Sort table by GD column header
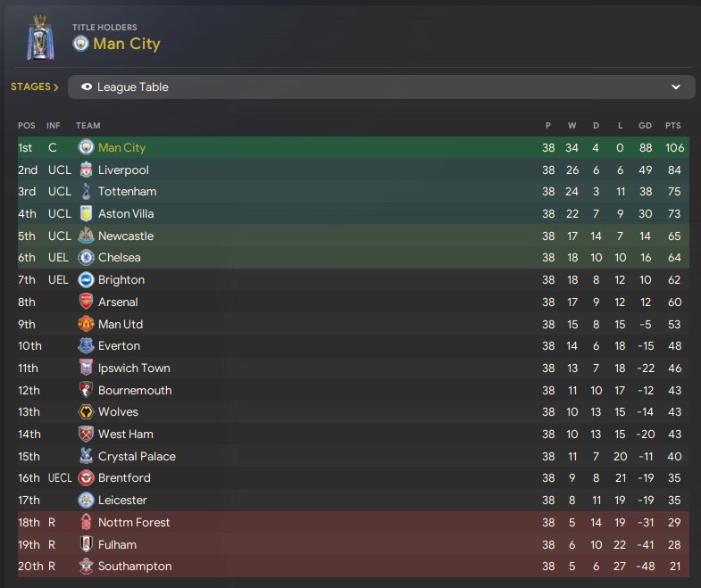Screen dimensions: 701x588 (645, 126)
